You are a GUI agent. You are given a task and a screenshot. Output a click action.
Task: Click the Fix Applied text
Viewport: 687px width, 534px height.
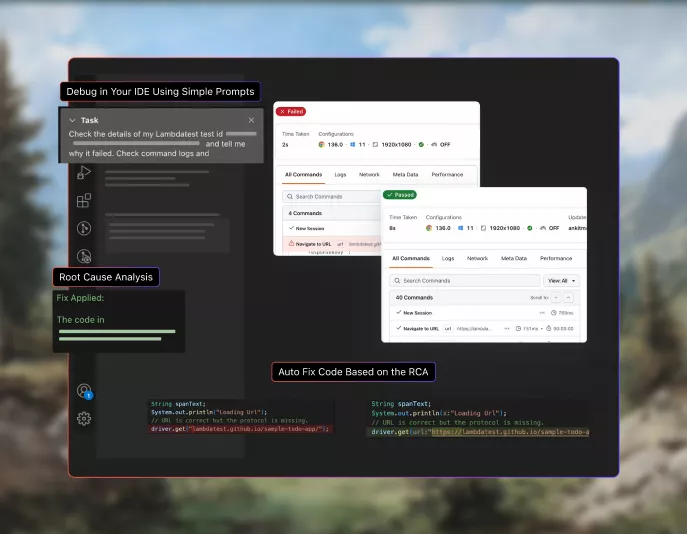tap(80, 298)
